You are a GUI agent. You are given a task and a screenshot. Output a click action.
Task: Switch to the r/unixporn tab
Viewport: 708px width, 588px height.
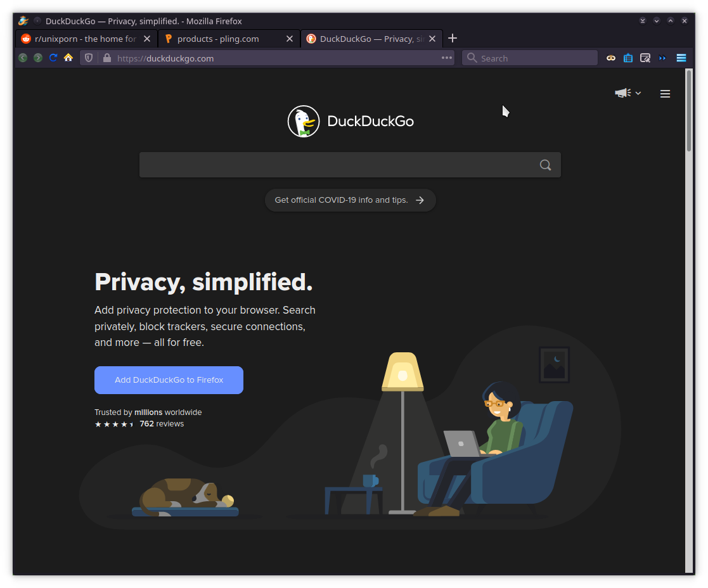click(87, 39)
